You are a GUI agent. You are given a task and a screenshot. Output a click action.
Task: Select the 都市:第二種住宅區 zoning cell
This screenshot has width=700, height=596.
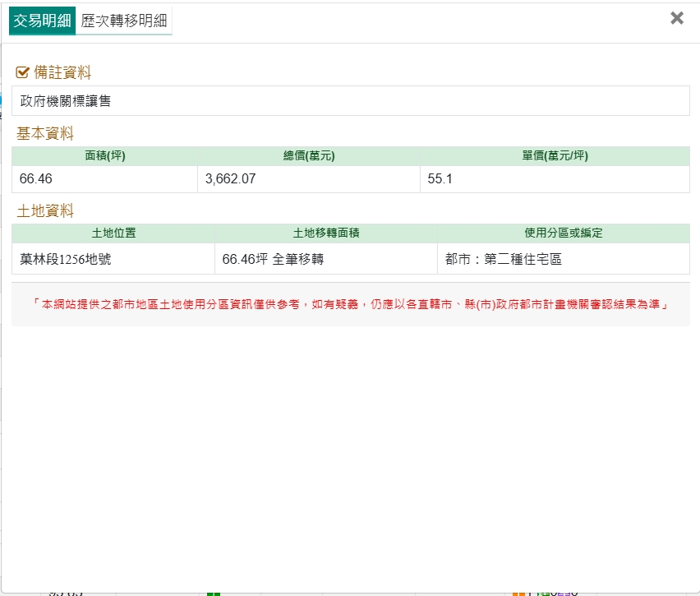tap(503, 259)
